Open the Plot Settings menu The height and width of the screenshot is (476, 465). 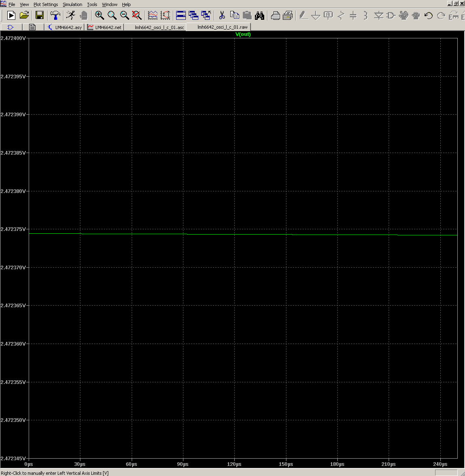(46, 4)
